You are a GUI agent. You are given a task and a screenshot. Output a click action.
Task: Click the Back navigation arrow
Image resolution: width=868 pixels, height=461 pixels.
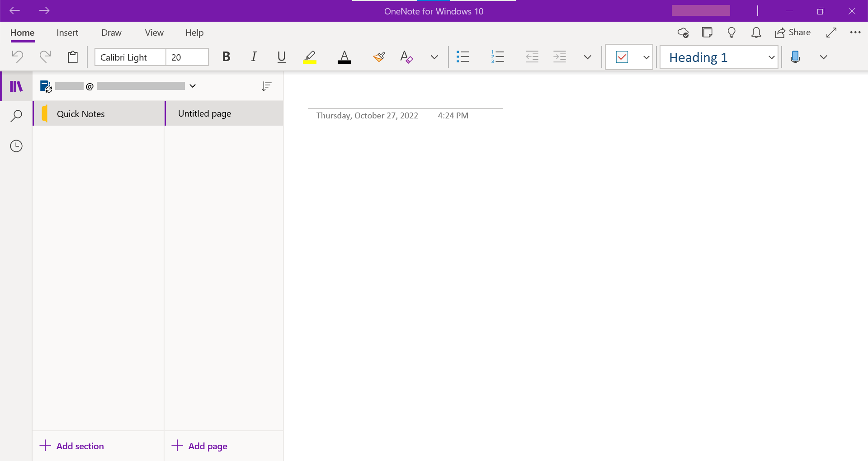tap(14, 10)
